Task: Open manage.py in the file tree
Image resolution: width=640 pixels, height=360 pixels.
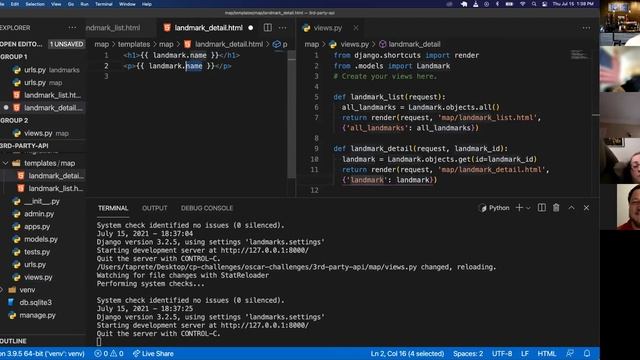Action: click(x=43, y=315)
